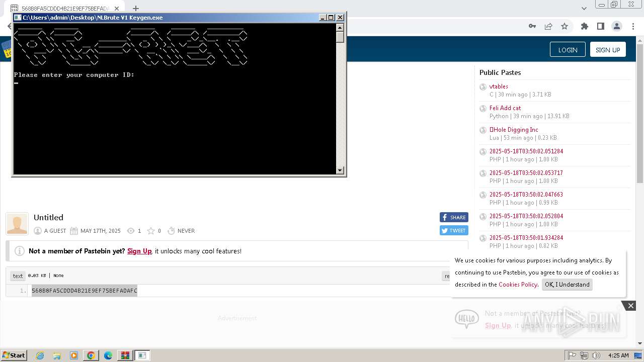
Task: Click the info icon in the member notice
Action: [20, 251]
